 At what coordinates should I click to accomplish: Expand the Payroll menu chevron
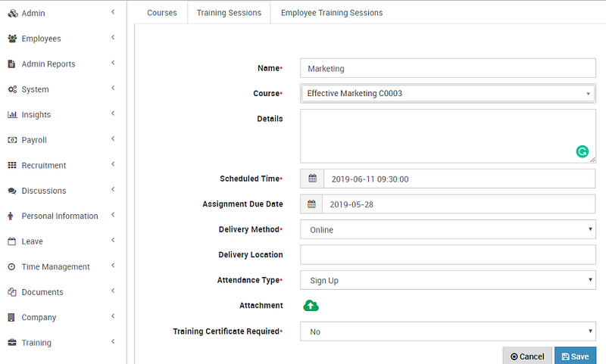113,139
